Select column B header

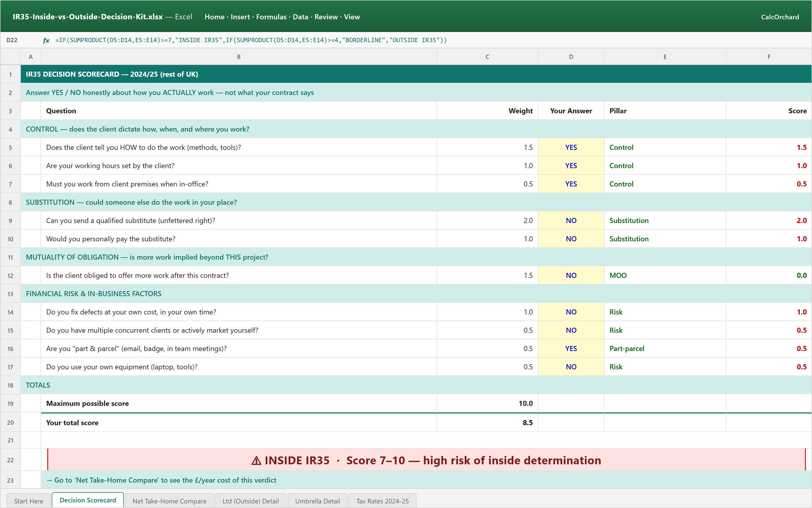pyautogui.click(x=239, y=57)
